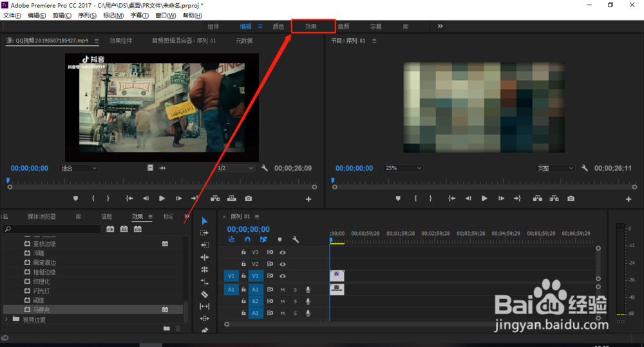Click Lift button in program monitor

(x=538, y=198)
